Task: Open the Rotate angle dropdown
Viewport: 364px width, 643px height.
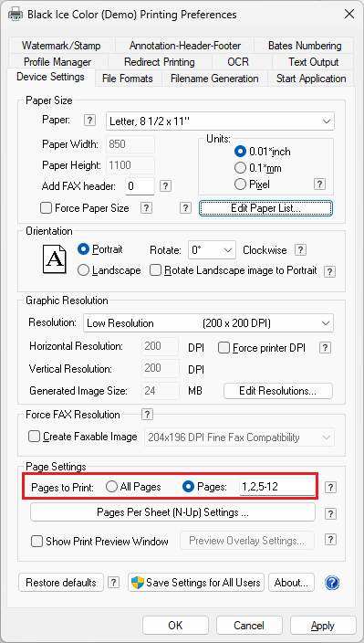Action: point(212,249)
